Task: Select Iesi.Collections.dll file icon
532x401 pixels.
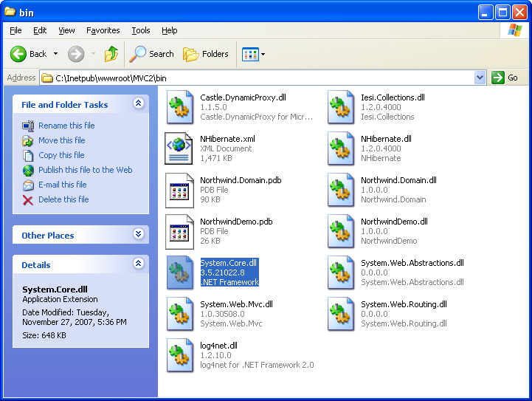Action: point(341,107)
